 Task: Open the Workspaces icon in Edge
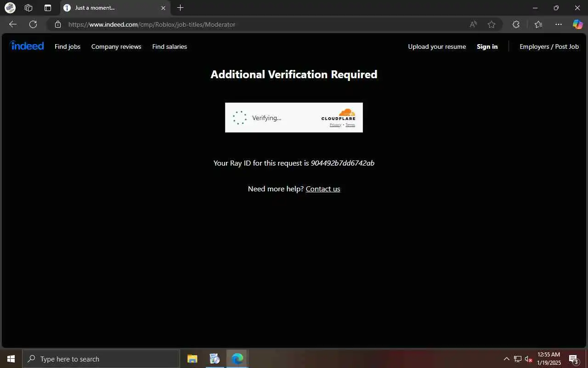coord(28,8)
